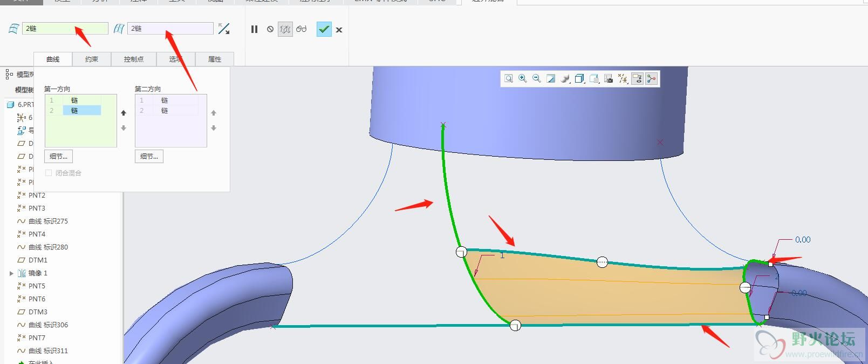Screen dimensions: 868x364
Task: Switch to the 曲线 tab
Action: (x=53, y=59)
